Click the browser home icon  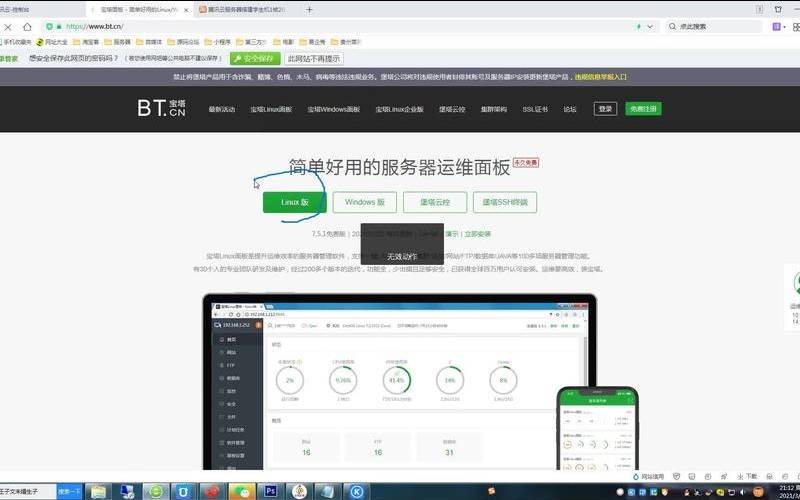[27, 27]
